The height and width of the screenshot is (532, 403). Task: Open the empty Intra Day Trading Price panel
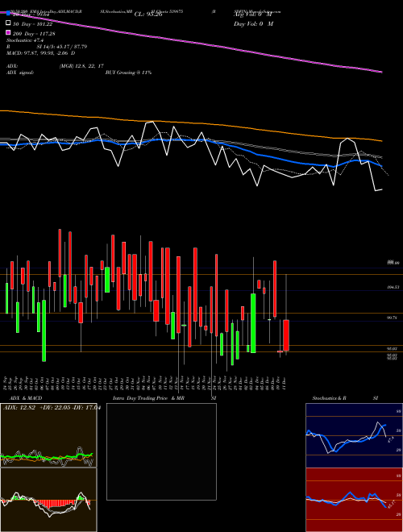[161, 451]
